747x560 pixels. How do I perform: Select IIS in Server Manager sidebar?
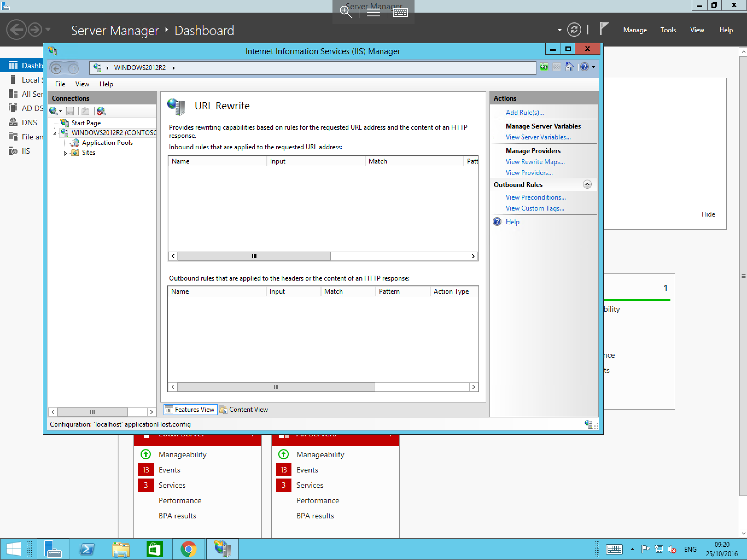click(x=26, y=151)
